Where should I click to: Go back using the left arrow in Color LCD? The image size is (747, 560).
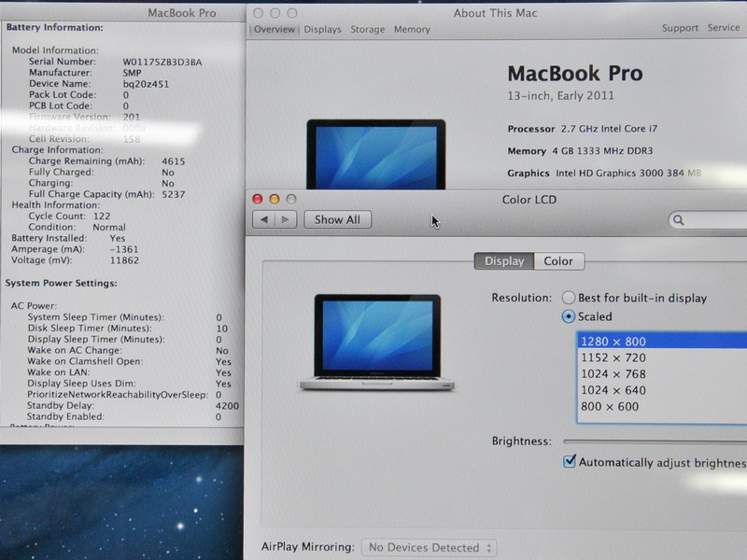tap(263, 219)
